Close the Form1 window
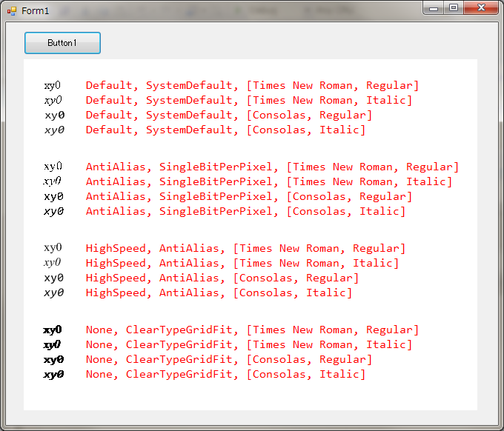 click(x=481, y=8)
